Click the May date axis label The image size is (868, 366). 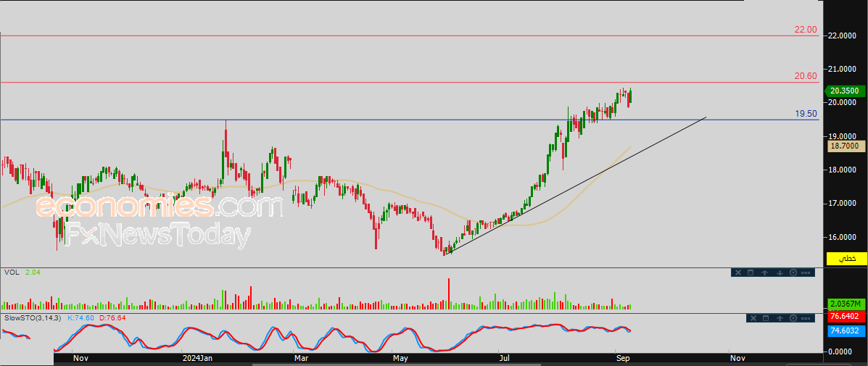point(401,358)
